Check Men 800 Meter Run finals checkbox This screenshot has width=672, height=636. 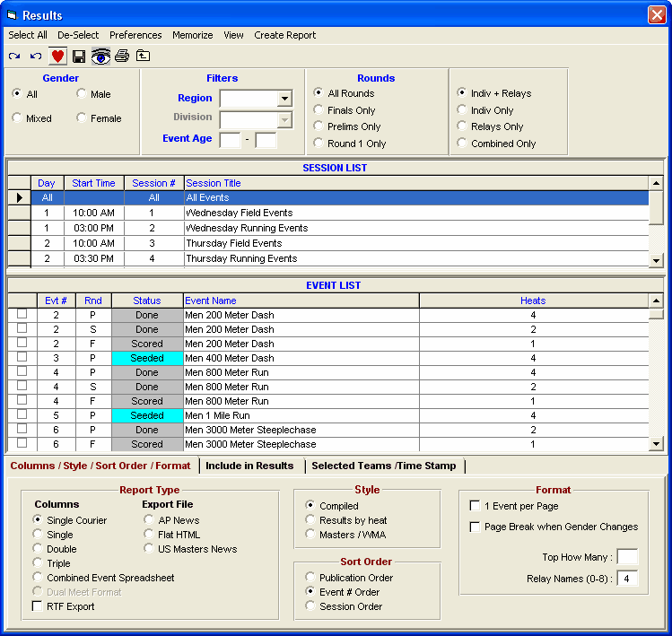coord(22,400)
